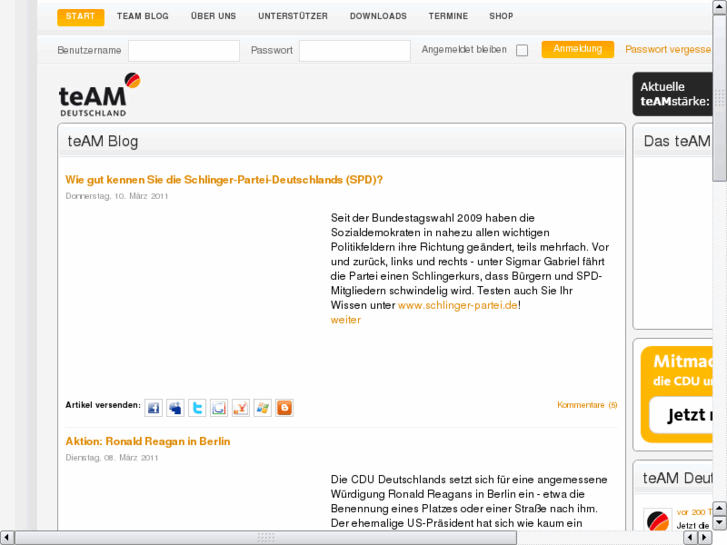Focus the Passwort input field
The height and width of the screenshot is (545, 727).
click(x=355, y=51)
